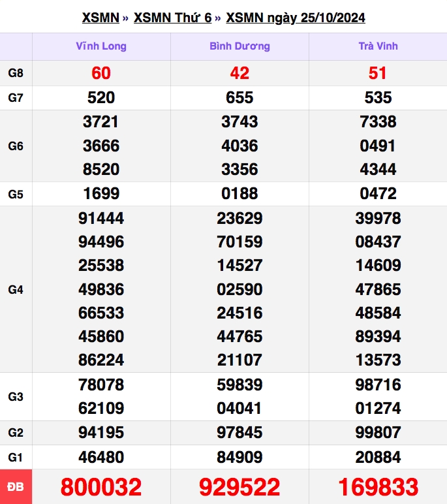447x504 pixels.
Task: Click the G8 row label
Action: 16,73
